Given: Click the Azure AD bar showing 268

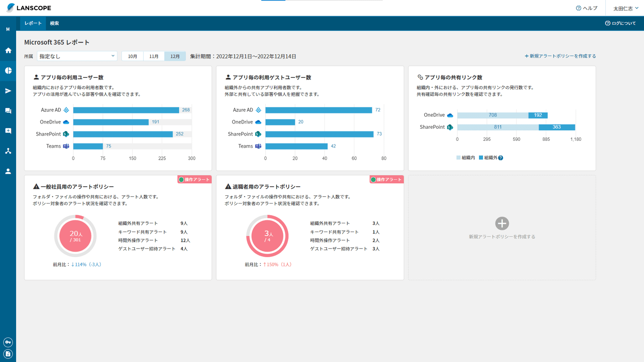Looking at the screenshot, I should coord(126,110).
